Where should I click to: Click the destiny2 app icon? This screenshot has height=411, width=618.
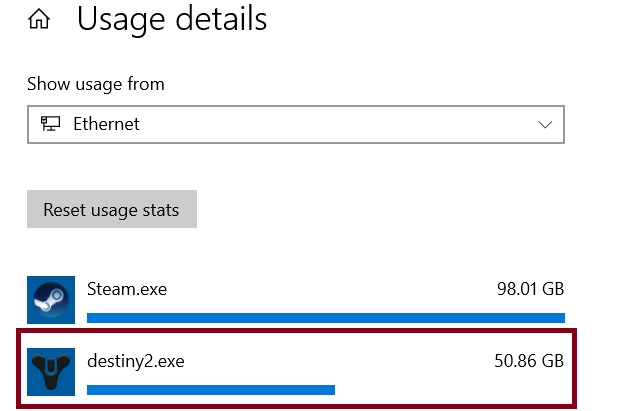(50, 371)
